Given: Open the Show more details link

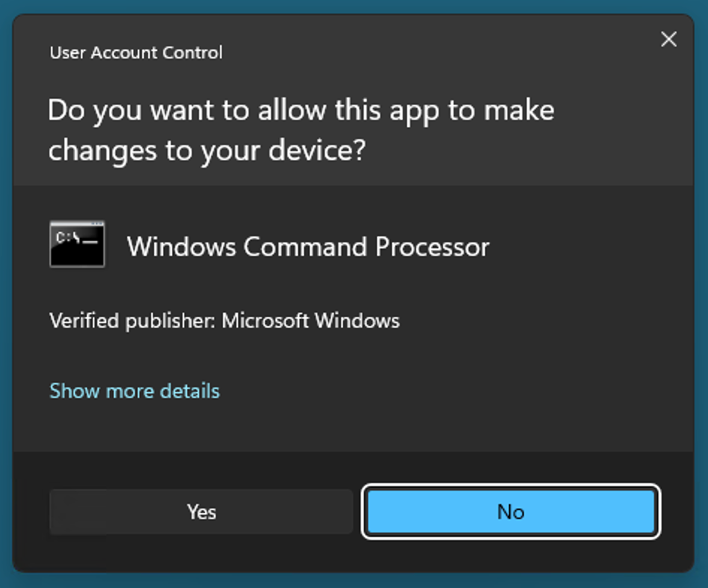Looking at the screenshot, I should coord(135,391).
